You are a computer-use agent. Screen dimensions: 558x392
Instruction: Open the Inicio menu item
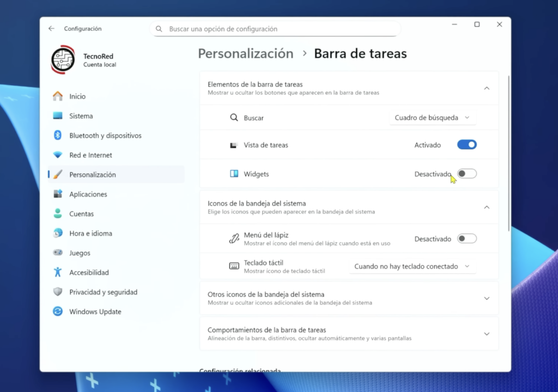coord(117,96)
